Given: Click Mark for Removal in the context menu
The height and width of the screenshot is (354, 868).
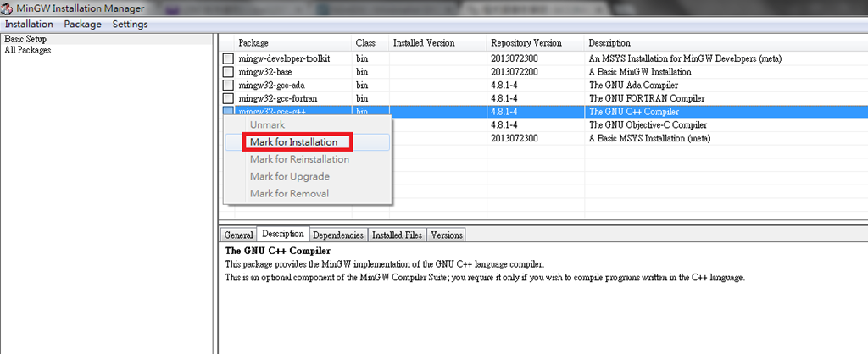Looking at the screenshot, I should pos(307,194).
